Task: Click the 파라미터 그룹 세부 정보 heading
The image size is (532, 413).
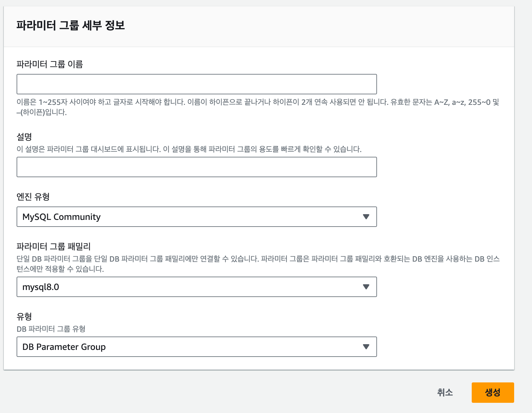Action: pyautogui.click(x=70, y=25)
